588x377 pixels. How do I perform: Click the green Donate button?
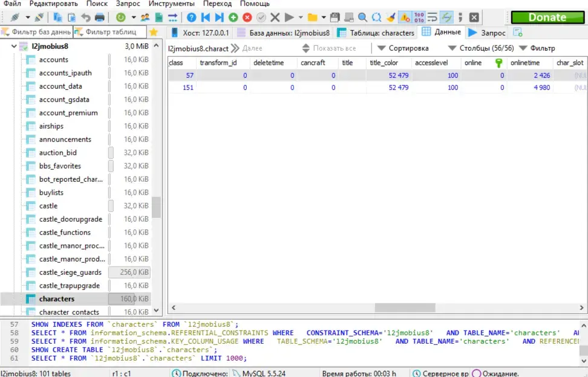point(547,18)
